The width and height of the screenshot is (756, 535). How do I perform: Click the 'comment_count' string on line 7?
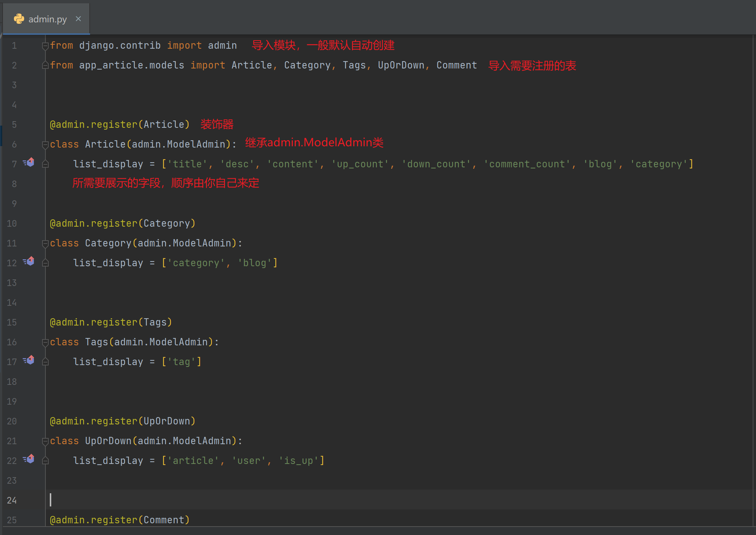click(x=527, y=164)
